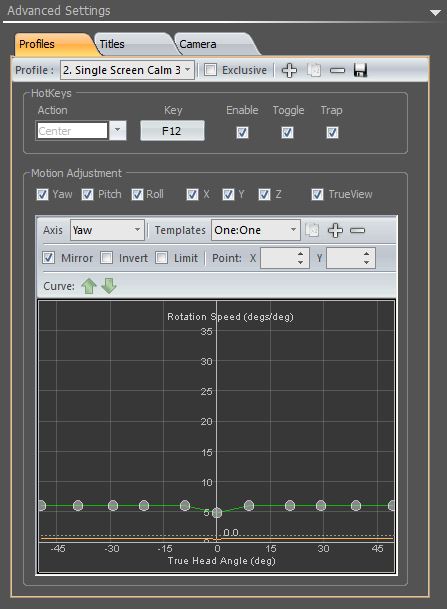The height and width of the screenshot is (609, 447).
Task: Disable the TrueView checkbox
Action: (317, 194)
